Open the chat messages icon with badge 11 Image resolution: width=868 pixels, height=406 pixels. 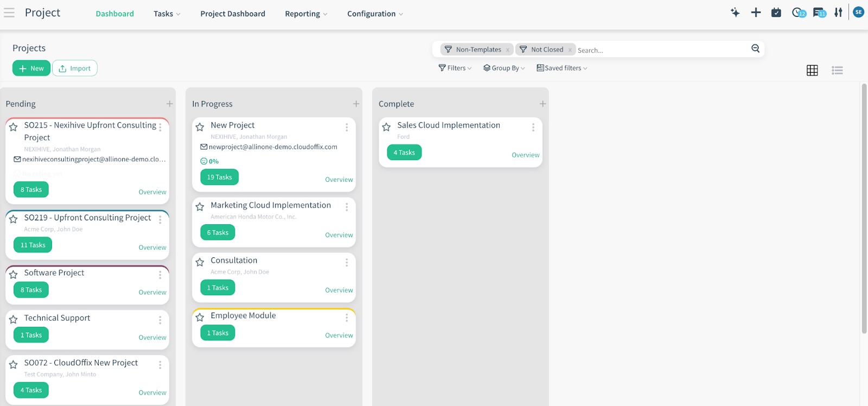[x=819, y=12]
